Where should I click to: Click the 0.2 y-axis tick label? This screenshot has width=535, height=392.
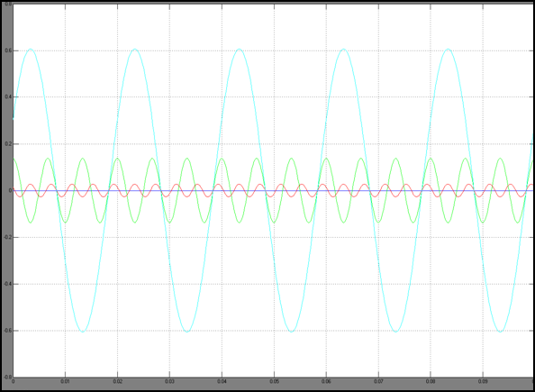click(7, 144)
